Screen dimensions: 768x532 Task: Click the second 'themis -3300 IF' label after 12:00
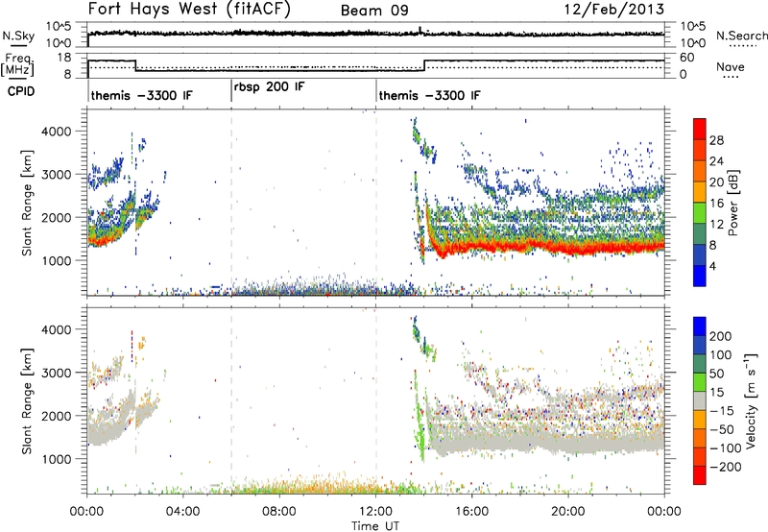pos(429,95)
